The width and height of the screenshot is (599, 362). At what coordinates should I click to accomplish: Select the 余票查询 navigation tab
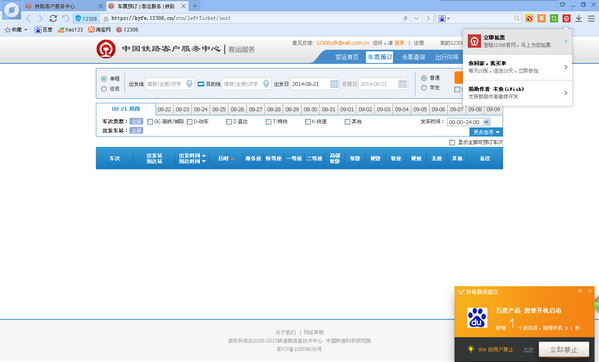point(413,57)
